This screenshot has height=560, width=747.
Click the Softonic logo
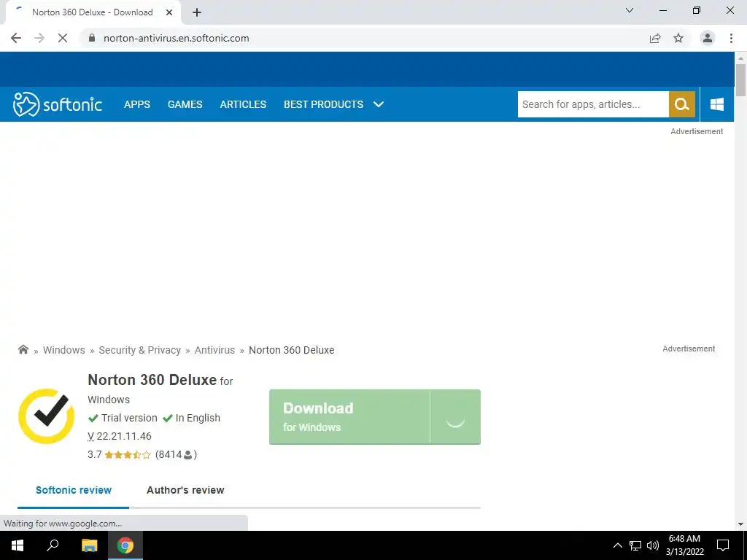pyautogui.click(x=57, y=104)
